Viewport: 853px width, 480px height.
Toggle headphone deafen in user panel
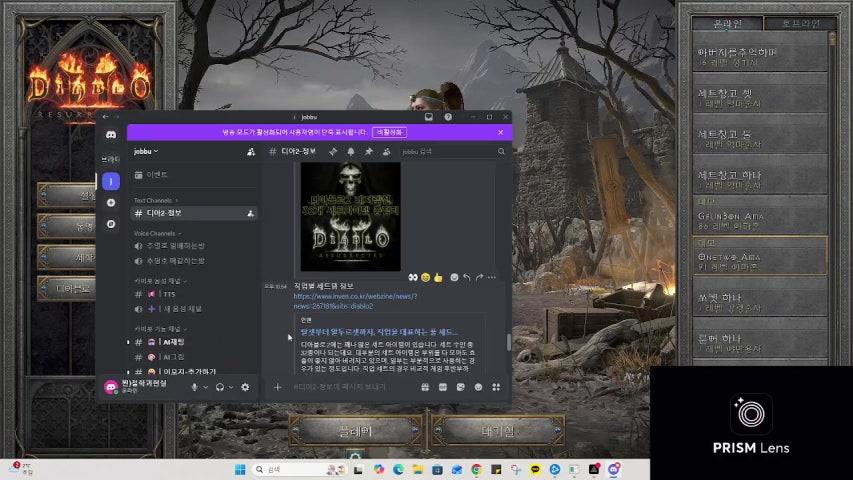tap(219, 387)
